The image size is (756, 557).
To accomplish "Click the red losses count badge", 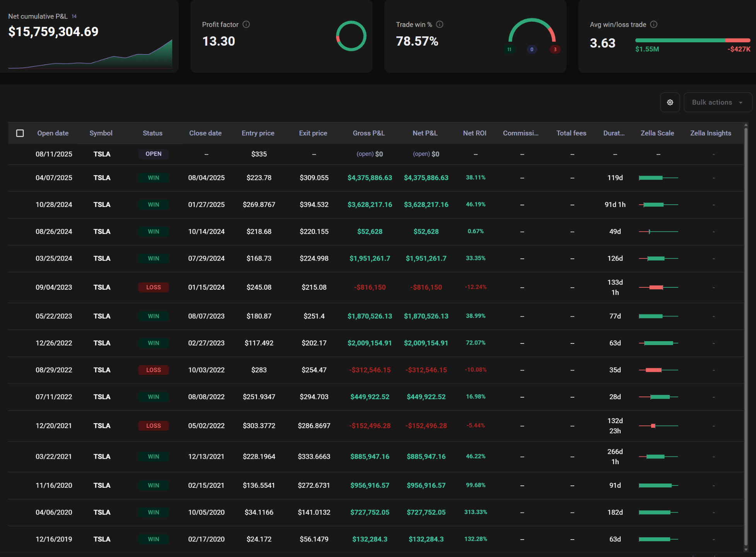I will pyautogui.click(x=555, y=50).
